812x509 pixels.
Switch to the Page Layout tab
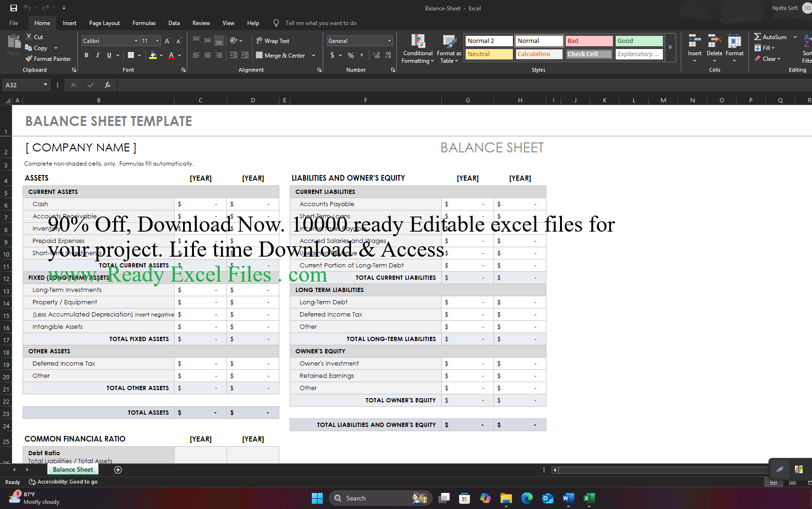click(x=104, y=23)
